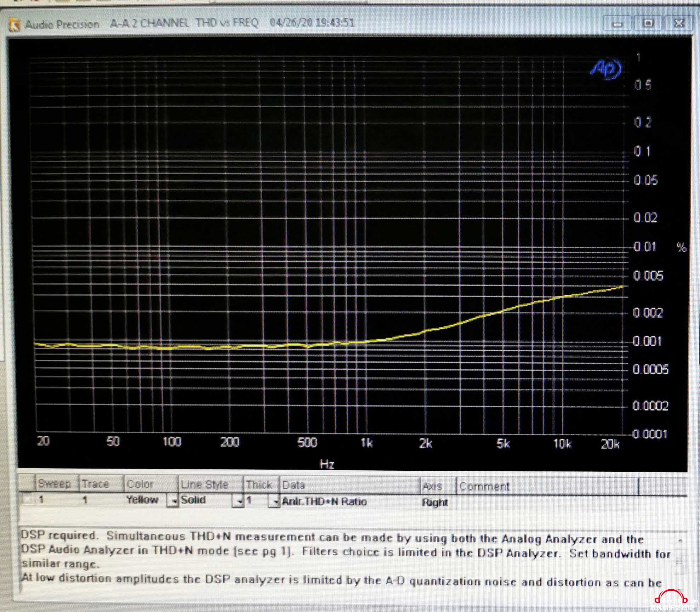Click the Comment column header
Screen dimensions: 700x612
(x=547, y=487)
